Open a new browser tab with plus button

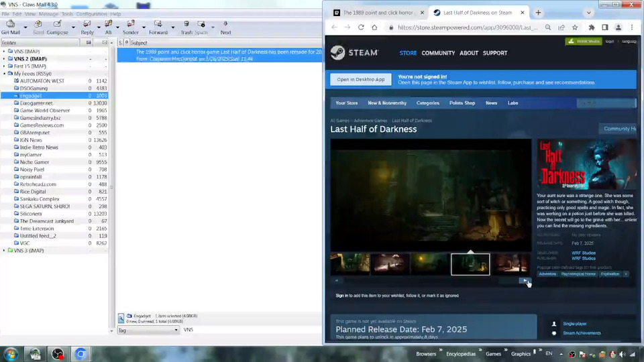pyautogui.click(x=538, y=13)
